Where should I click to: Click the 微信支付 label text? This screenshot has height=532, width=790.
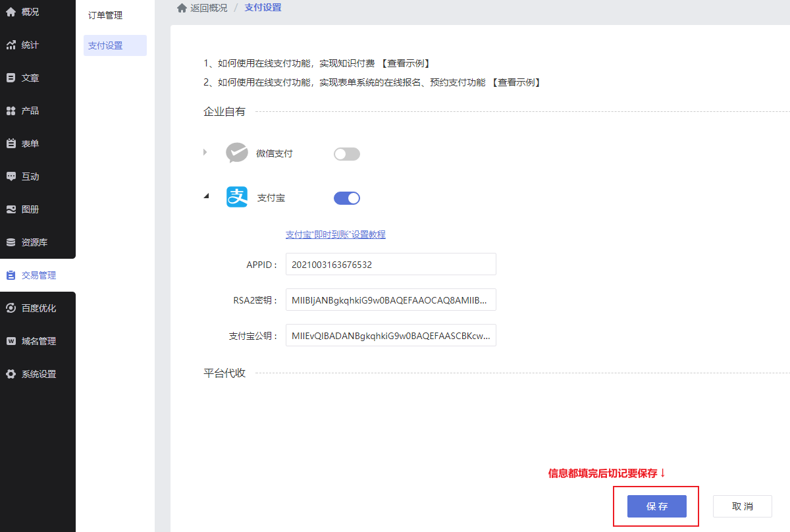pyautogui.click(x=275, y=153)
